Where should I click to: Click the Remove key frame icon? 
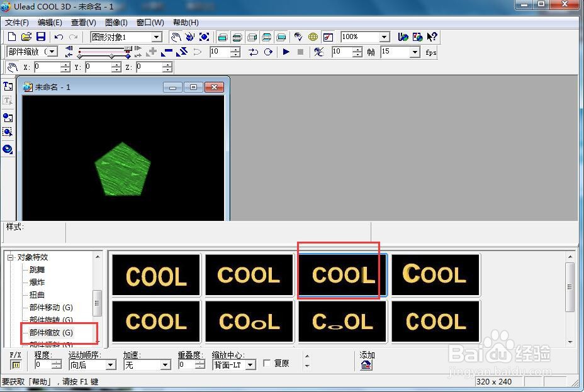pos(167,52)
